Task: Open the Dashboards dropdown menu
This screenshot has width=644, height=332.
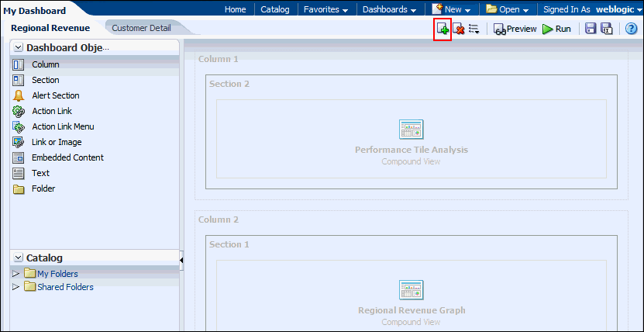Action: pos(389,9)
